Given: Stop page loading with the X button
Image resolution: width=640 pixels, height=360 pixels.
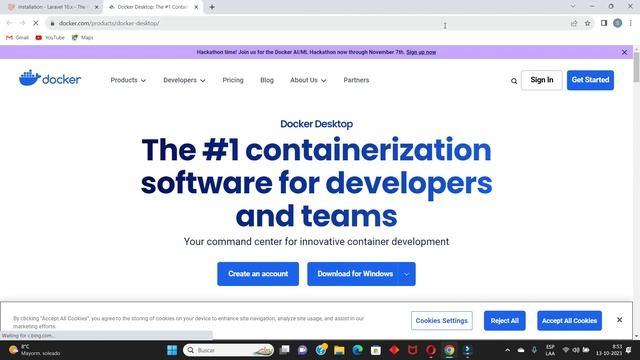Looking at the screenshot, I should 36,23.
